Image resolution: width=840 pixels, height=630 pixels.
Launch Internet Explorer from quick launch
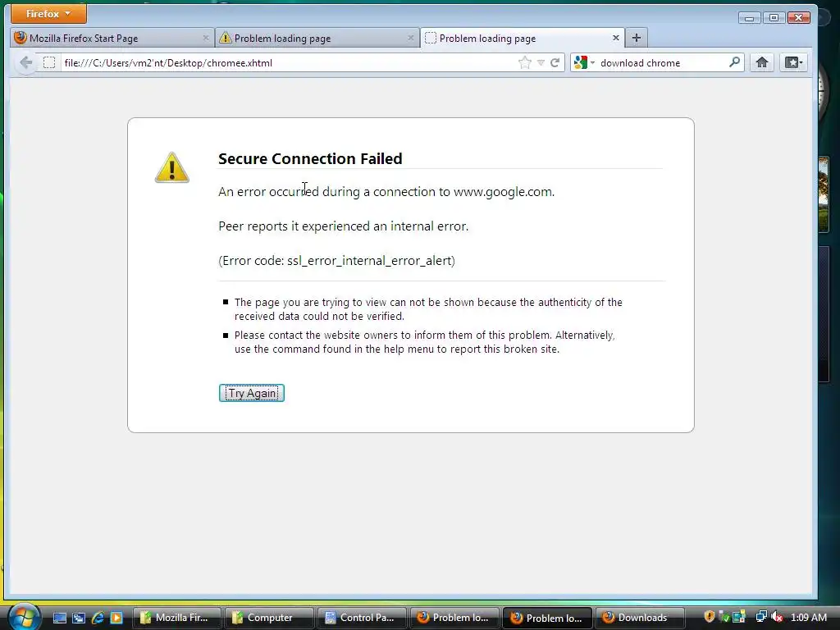(x=98, y=618)
